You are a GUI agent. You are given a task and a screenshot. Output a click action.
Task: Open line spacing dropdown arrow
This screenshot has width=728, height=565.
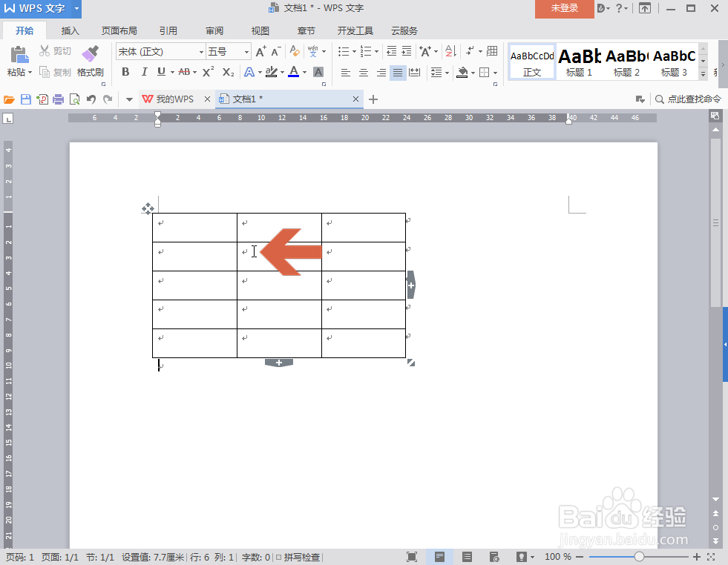447,73
